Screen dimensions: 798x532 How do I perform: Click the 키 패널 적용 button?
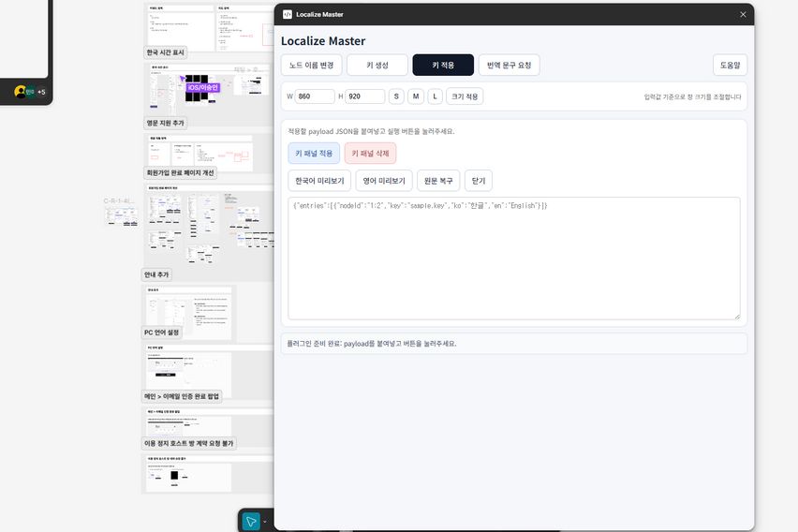314,154
